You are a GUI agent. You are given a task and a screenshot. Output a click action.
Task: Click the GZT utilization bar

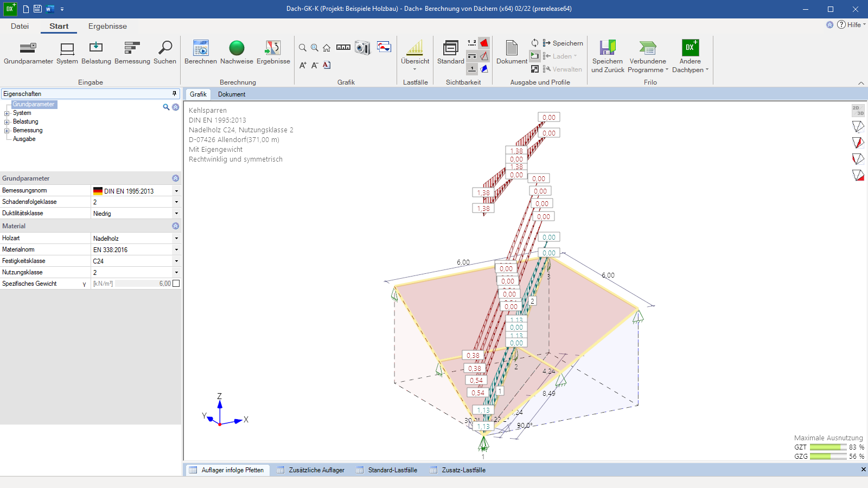828,447
